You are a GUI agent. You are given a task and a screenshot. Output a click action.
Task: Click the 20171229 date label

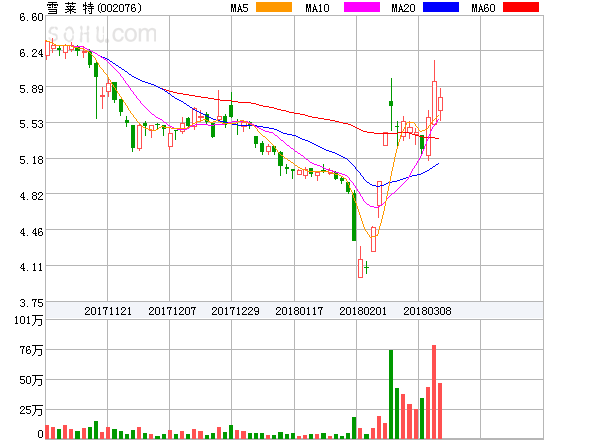pos(235,311)
